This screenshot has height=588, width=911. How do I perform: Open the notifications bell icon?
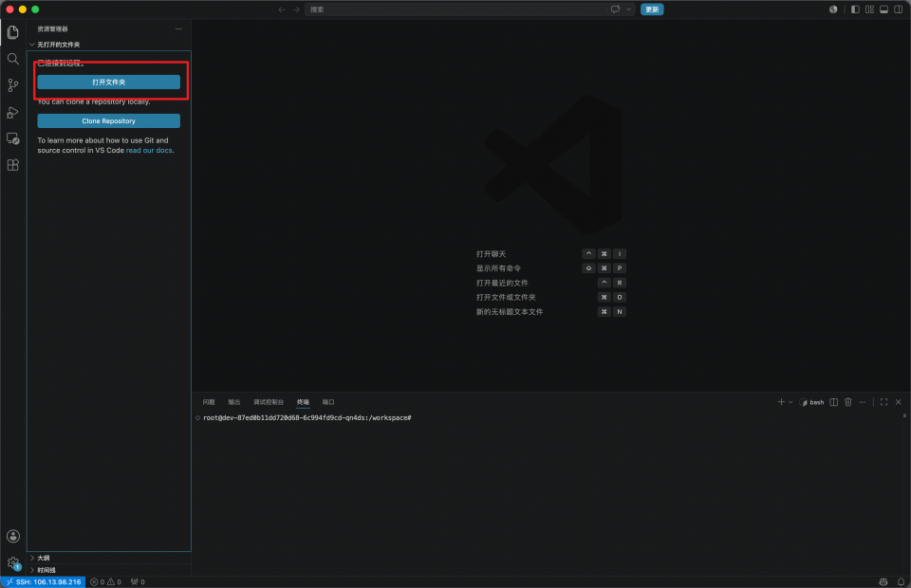[x=901, y=581]
